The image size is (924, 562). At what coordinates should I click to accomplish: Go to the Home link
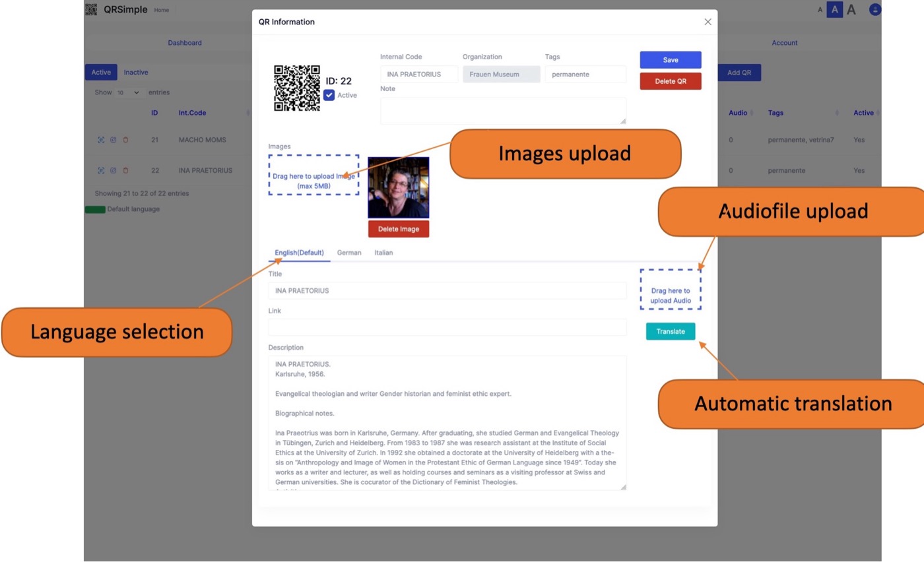[x=161, y=10]
